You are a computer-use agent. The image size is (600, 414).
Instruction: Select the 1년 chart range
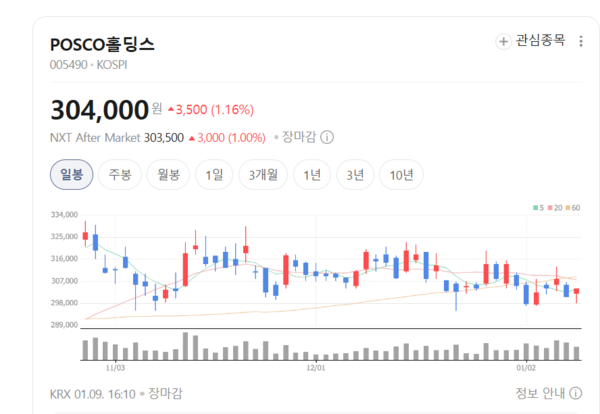click(x=312, y=175)
